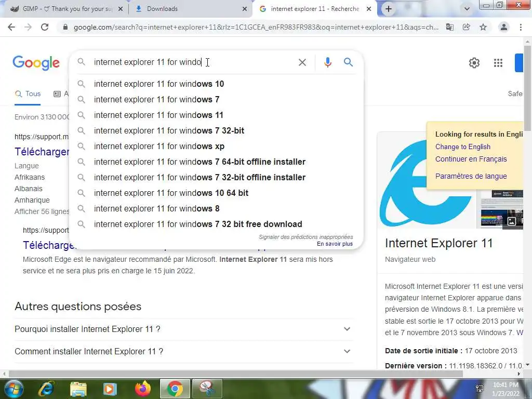Submit search with blue magnifier icon
532x399 pixels.
[x=349, y=62]
